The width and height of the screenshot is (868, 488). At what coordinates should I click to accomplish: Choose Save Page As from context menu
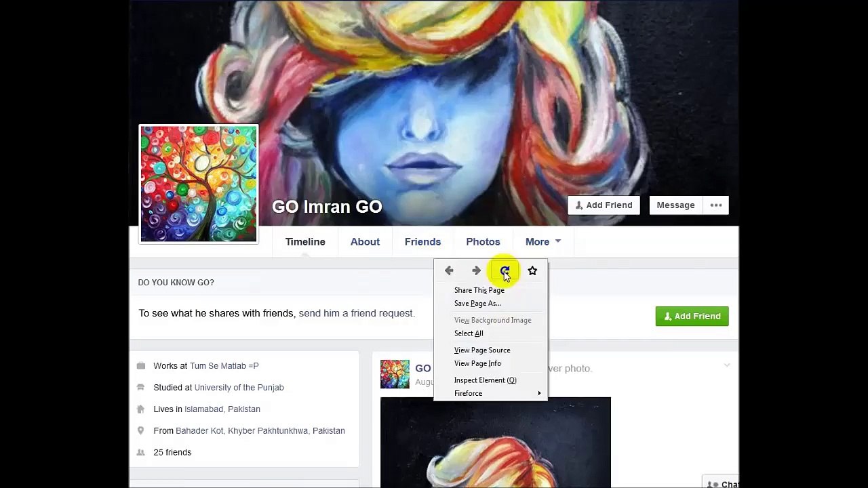pos(477,304)
